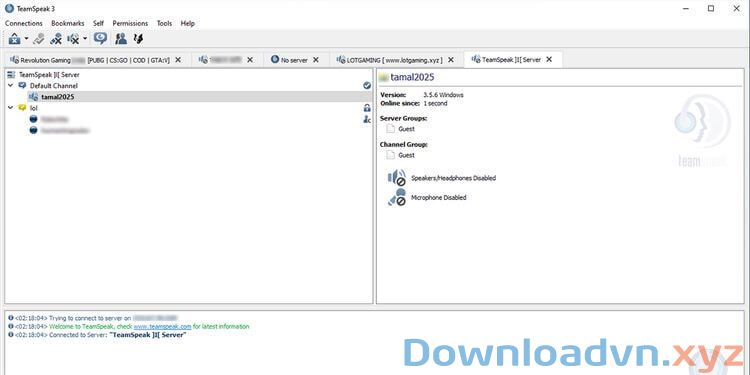Click the info icon on Trying to connect line
This screenshot has width=750, height=375.
point(11,318)
